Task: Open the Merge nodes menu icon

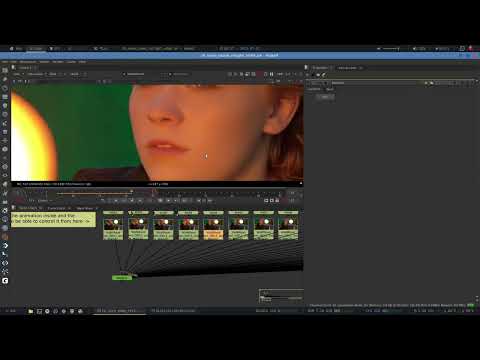Action: (5, 132)
